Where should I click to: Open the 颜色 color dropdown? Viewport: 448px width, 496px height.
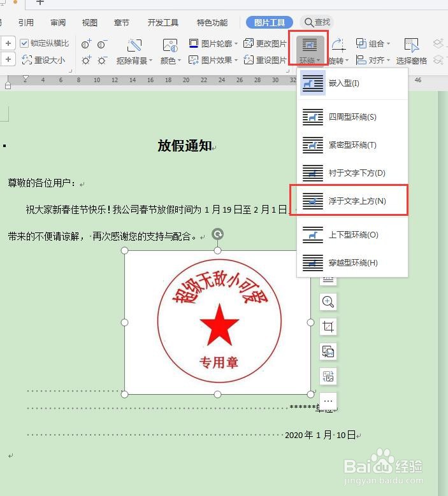170,60
